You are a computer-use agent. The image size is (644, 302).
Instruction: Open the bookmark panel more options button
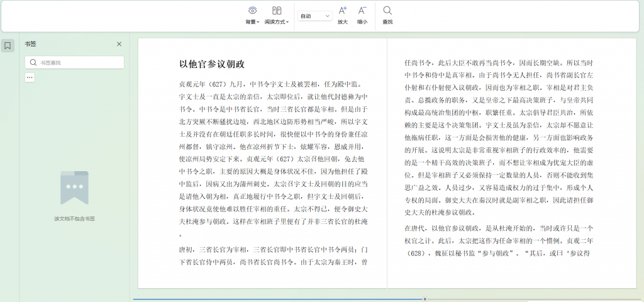(x=30, y=77)
